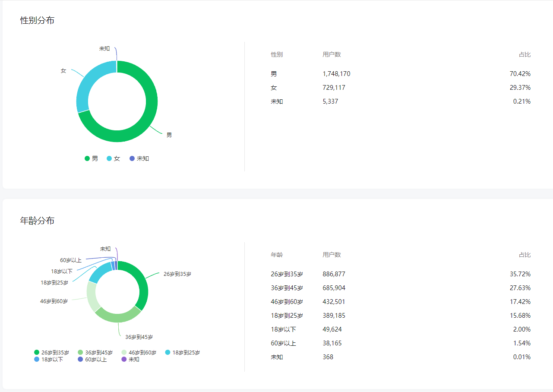Toggle 18岁到25岁 in the age chart legend
This screenshot has width=553, height=392.
click(x=183, y=352)
